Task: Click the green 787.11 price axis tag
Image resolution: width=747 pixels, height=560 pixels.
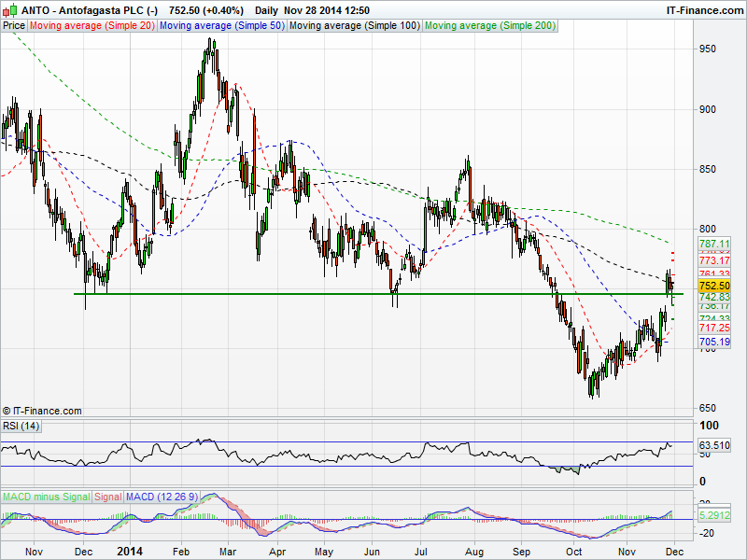Action: point(713,244)
